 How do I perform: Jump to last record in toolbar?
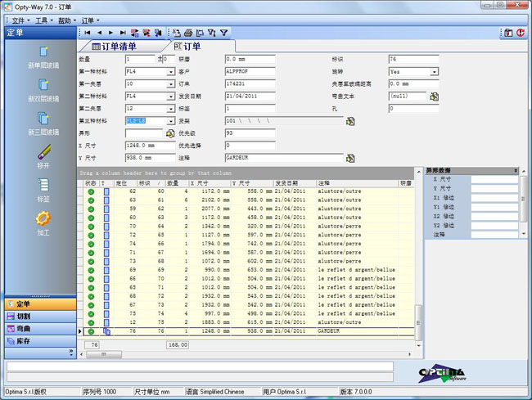pos(123,33)
